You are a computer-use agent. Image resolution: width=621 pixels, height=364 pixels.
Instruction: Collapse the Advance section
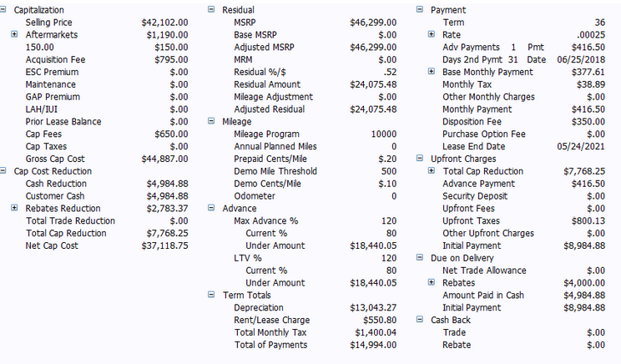(211, 208)
